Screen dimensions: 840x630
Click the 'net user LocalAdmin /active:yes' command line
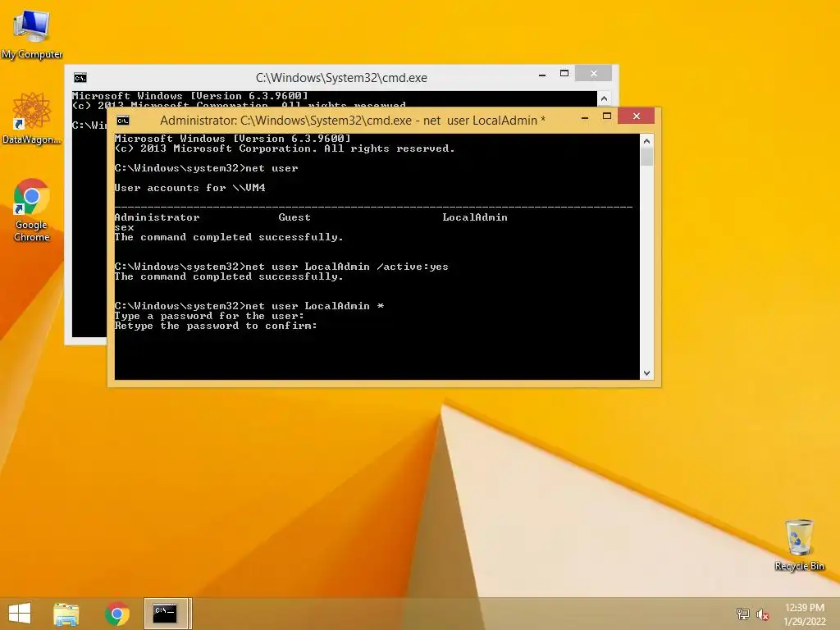(281, 267)
